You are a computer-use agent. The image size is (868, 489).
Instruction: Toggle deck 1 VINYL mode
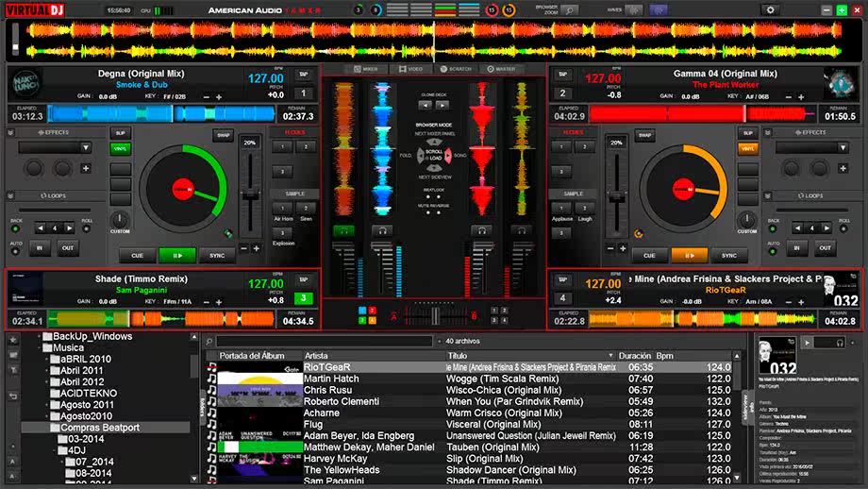tap(120, 149)
